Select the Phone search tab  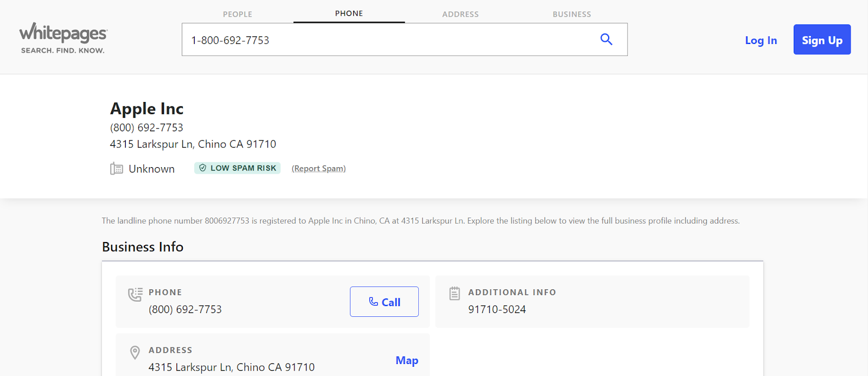tap(349, 14)
